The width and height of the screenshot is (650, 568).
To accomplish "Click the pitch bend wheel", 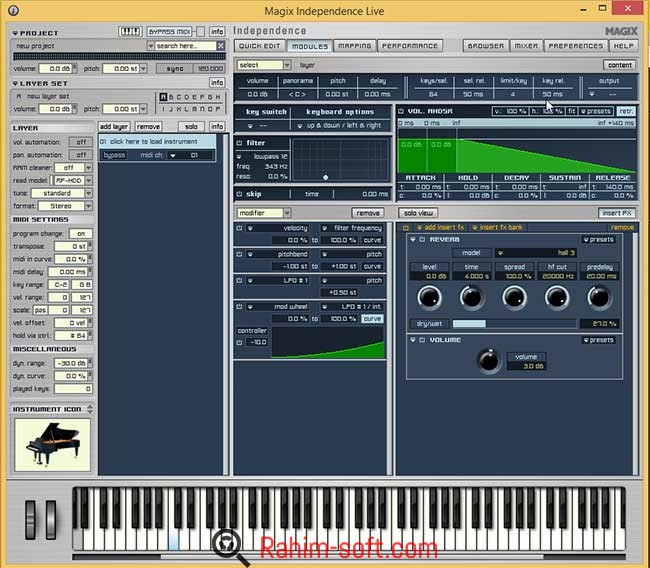I will coord(30,519).
